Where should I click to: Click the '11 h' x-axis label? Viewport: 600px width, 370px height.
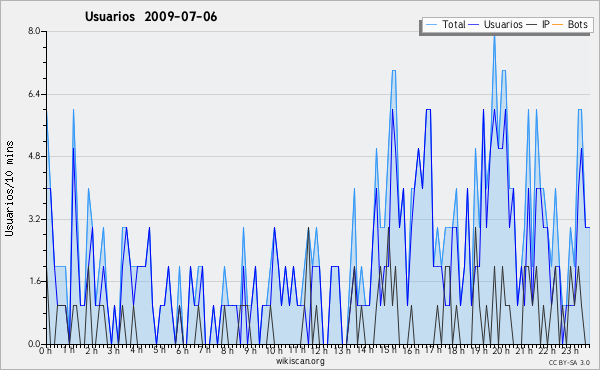coord(297,350)
